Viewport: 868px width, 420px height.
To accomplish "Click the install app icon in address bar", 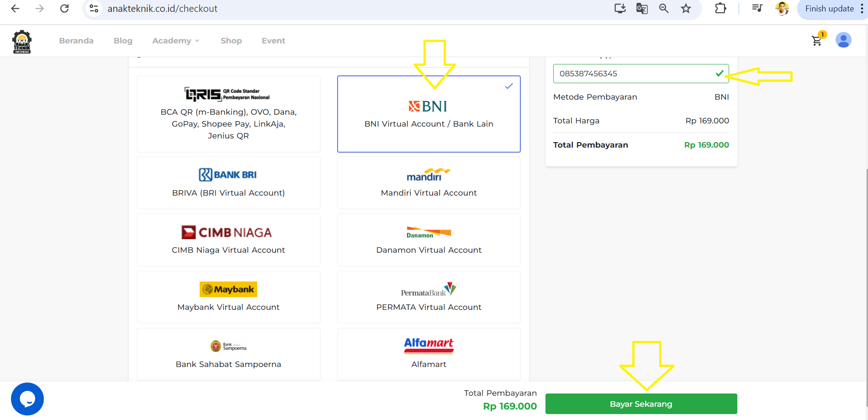I will pyautogui.click(x=620, y=9).
